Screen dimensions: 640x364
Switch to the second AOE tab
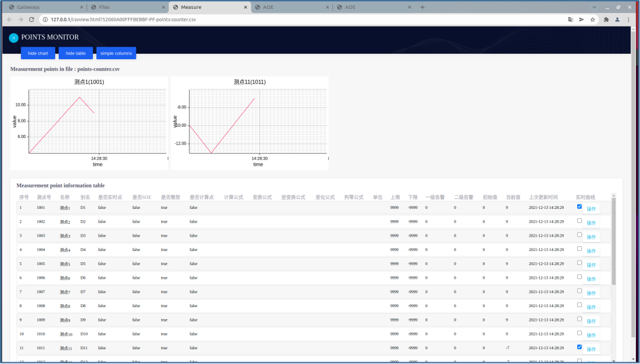tap(373, 7)
